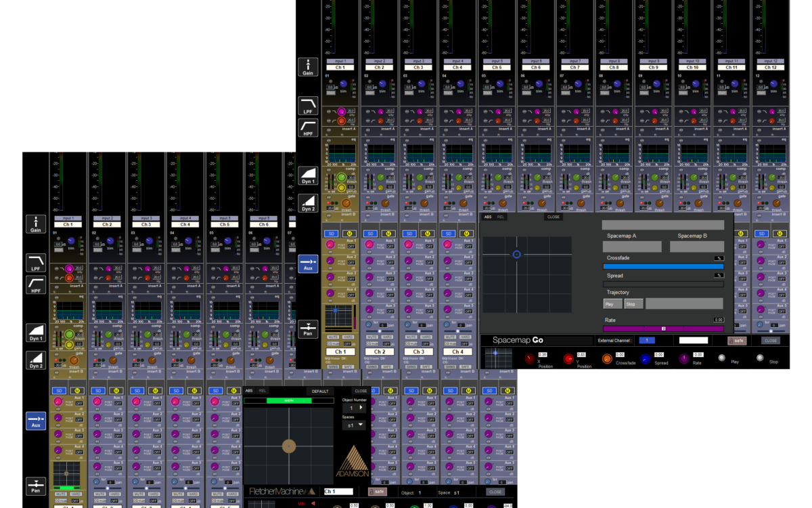
Task: Open the Spaces dropdown showing s1
Action: (352, 425)
